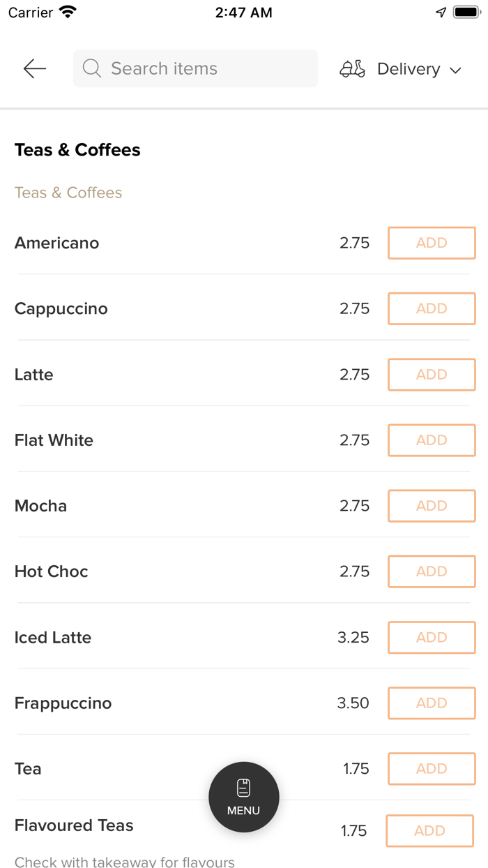Screen dimensions: 488x868
Task: Focus the Search items field
Action: coord(202,68)
